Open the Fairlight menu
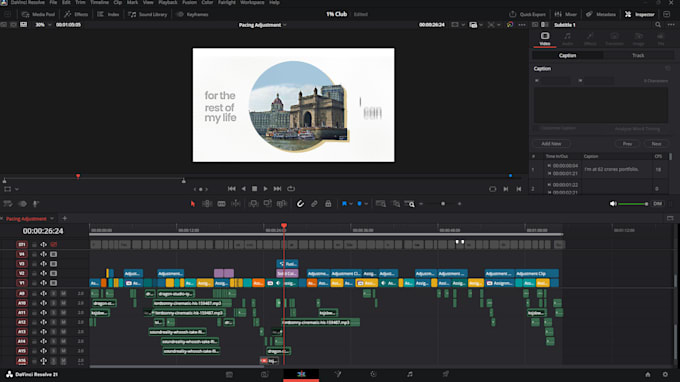 [226, 3]
